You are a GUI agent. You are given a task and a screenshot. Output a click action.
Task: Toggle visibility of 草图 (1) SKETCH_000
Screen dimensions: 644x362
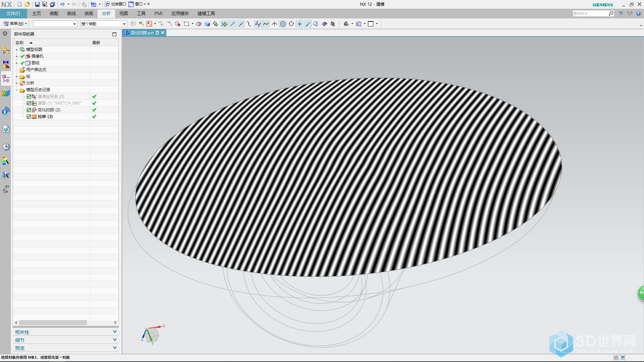pyautogui.click(x=29, y=103)
